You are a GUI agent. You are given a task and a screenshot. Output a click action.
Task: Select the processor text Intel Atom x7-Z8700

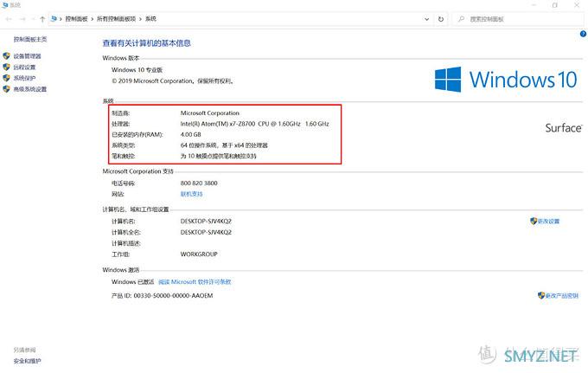pos(254,124)
